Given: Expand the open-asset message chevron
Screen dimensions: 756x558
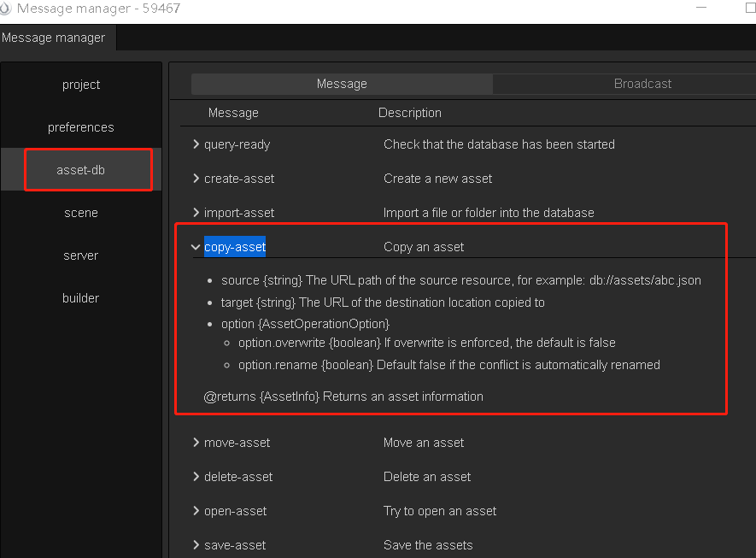Looking at the screenshot, I should click(x=196, y=511).
